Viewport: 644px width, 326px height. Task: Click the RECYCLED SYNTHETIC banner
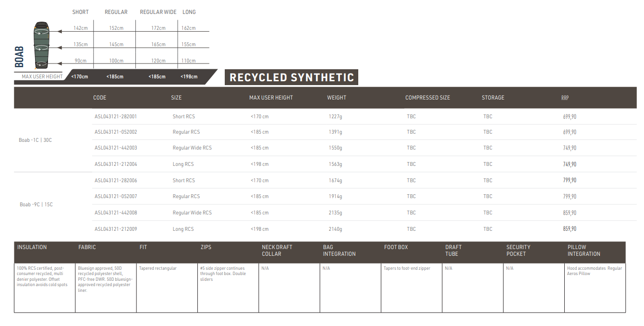292,77
